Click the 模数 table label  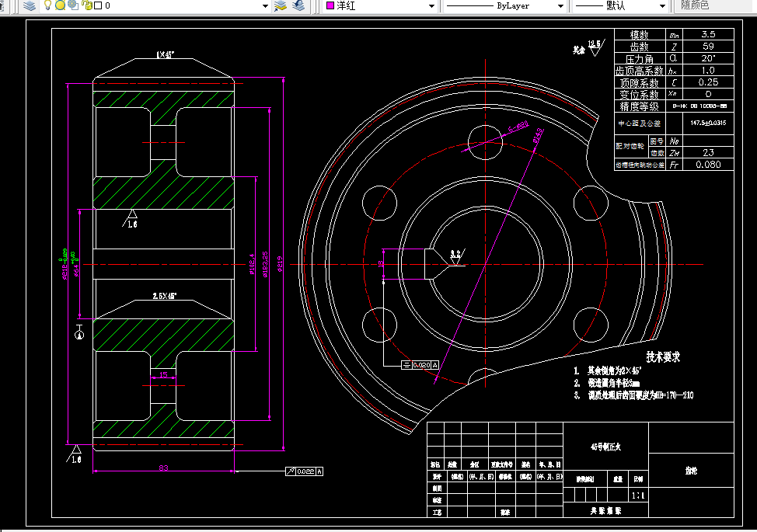(x=639, y=35)
